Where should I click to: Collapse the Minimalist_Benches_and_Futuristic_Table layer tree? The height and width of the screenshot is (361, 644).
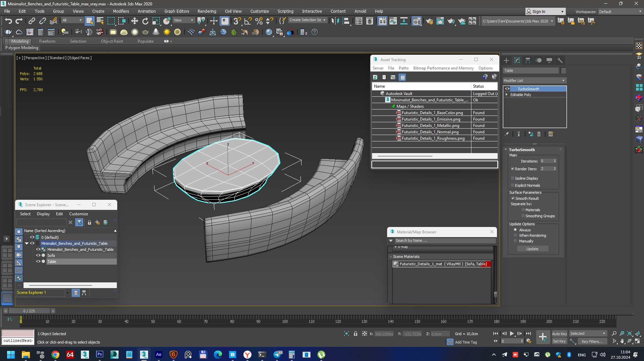pyautogui.click(x=27, y=243)
